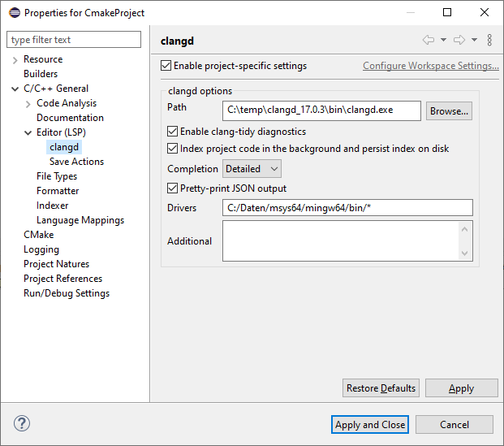This screenshot has width=504, height=446.
Task: Select Save Actions in the tree
Action: pos(76,162)
